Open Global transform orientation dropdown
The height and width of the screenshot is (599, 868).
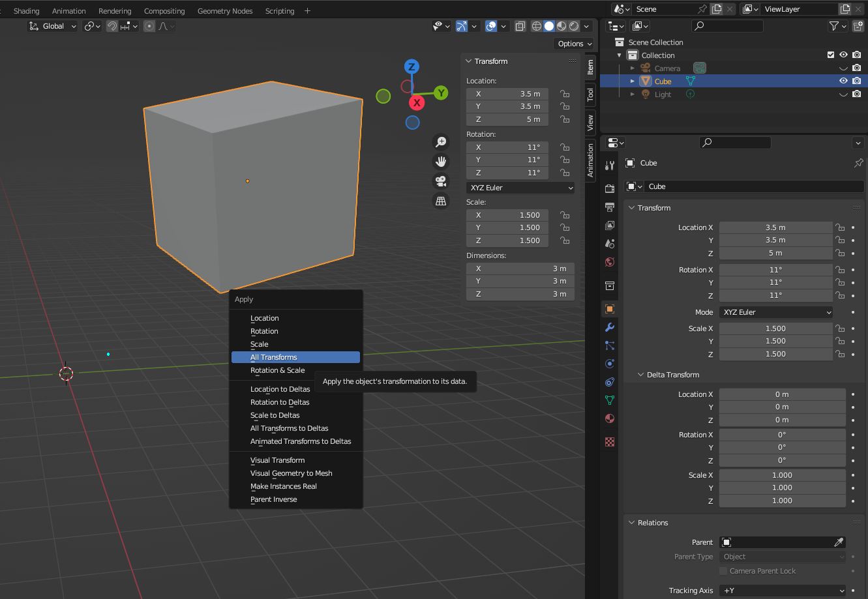coord(53,26)
